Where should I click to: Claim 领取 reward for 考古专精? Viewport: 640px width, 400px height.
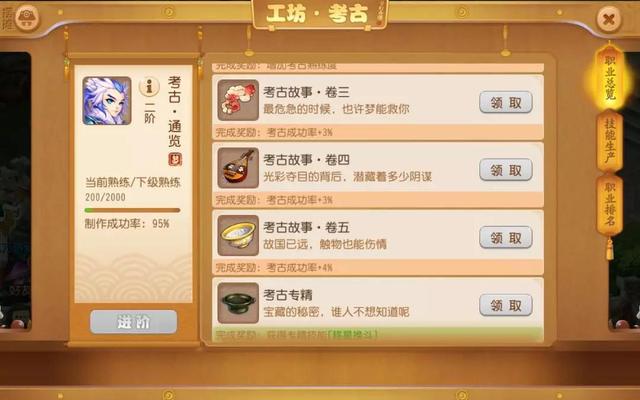click(506, 305)
